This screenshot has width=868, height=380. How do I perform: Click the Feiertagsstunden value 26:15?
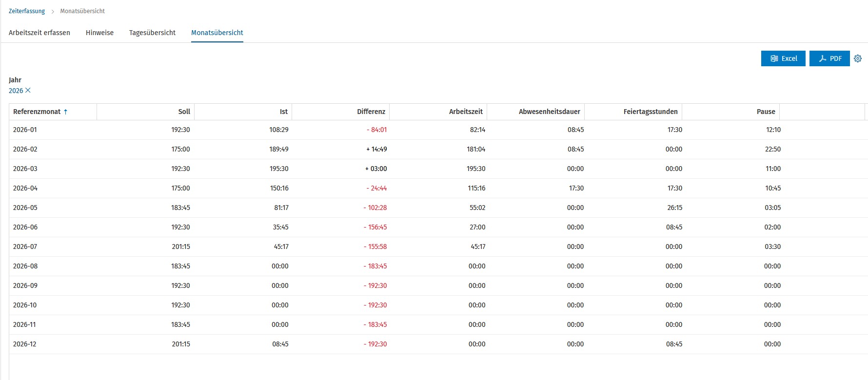tap(675, 208)
